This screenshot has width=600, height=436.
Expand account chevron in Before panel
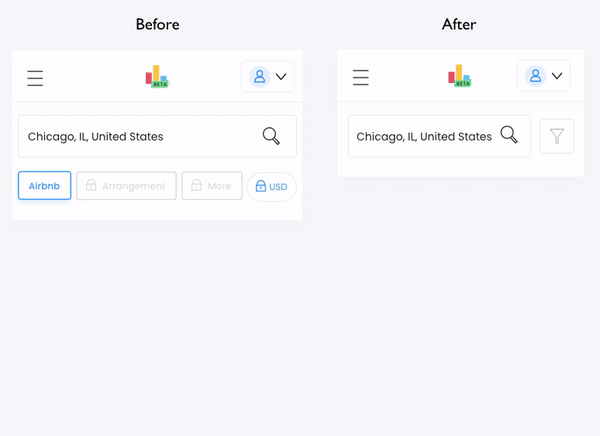(281, 77)
